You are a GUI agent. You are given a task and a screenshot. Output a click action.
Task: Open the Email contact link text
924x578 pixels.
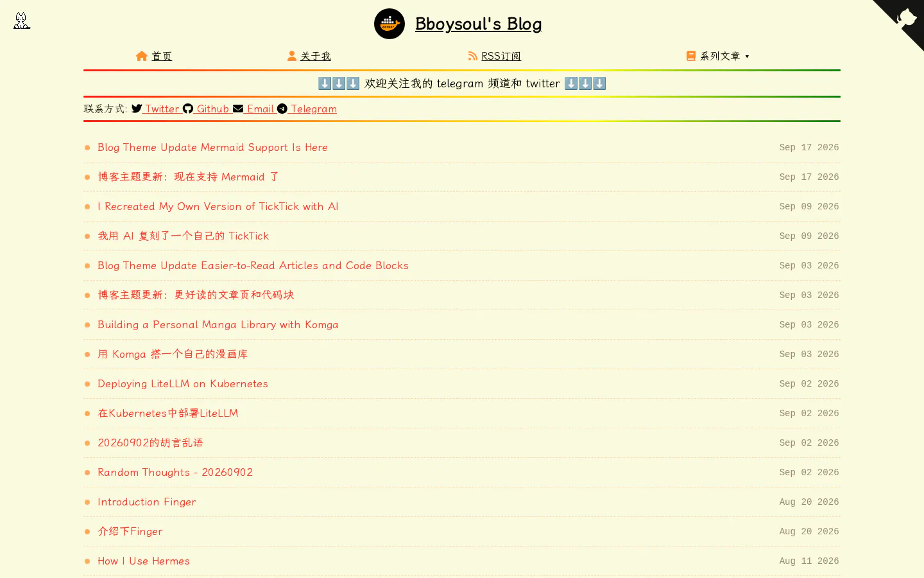click(261, 109)
